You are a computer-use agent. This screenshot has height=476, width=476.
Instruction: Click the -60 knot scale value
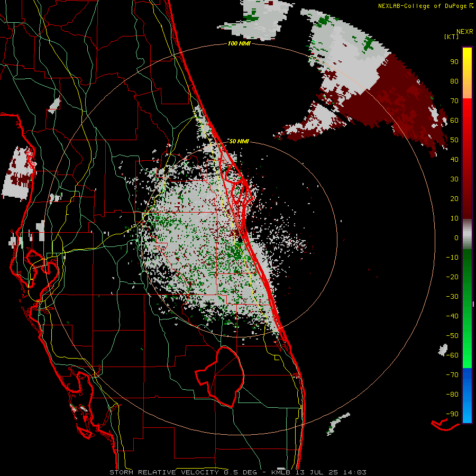click(452, 355)
